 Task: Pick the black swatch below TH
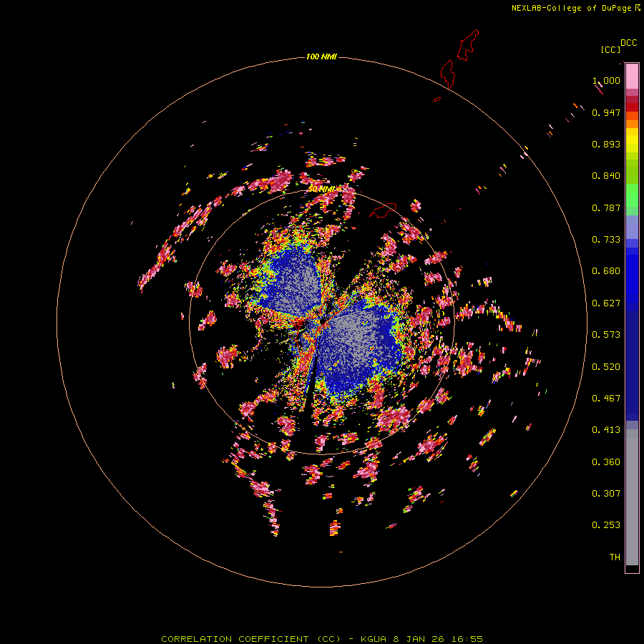click(x=632, y=568)
